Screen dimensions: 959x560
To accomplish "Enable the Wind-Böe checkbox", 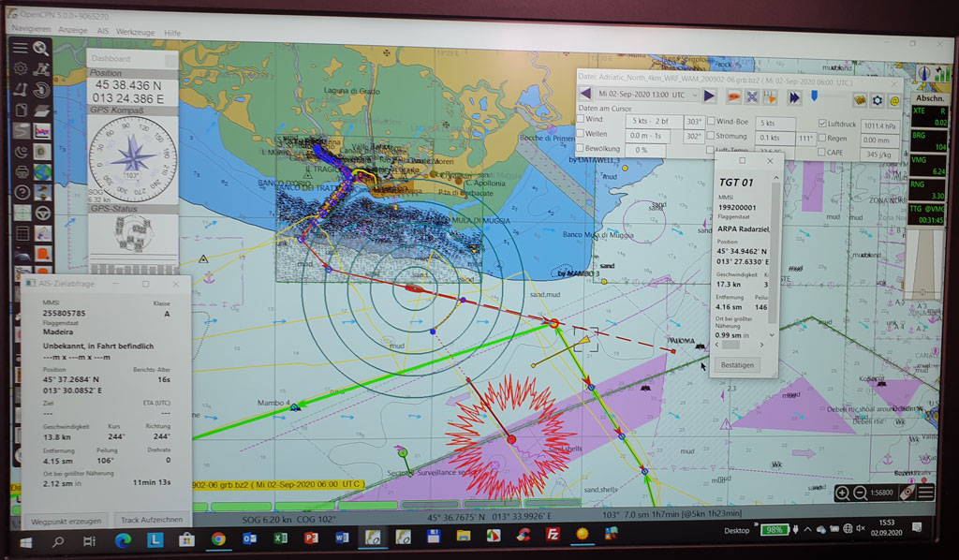I will pos(711,121).
